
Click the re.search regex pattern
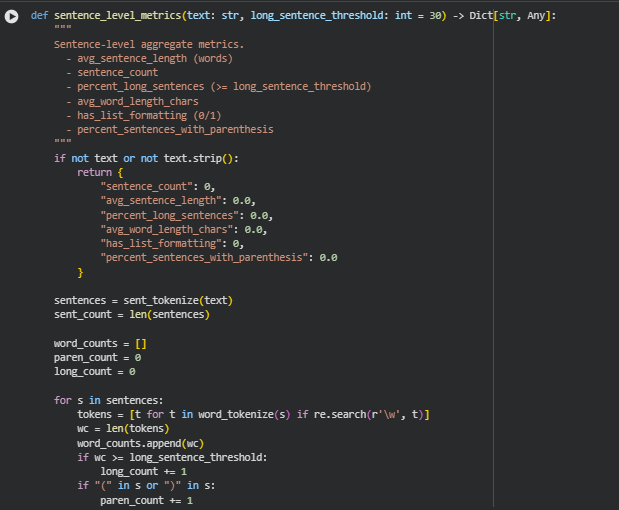(x=384, y=414)
